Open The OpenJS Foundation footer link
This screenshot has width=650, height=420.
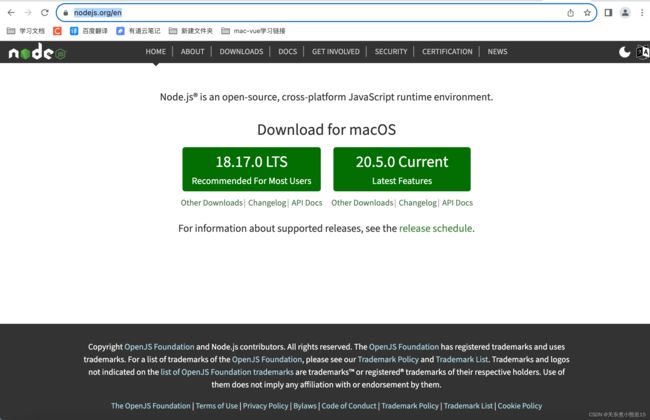150,406
